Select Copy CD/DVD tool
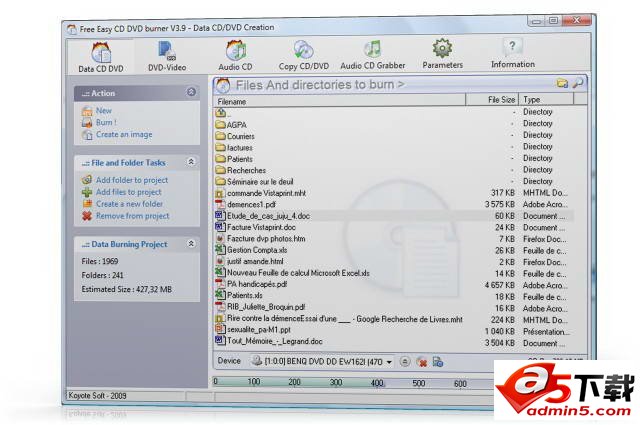 click(304, 55)
